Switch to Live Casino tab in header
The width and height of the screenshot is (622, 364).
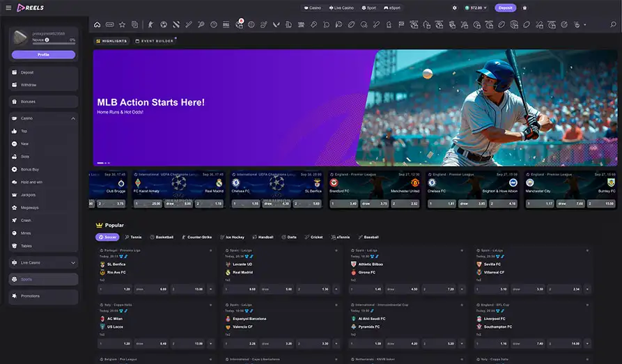coord(341,8)
